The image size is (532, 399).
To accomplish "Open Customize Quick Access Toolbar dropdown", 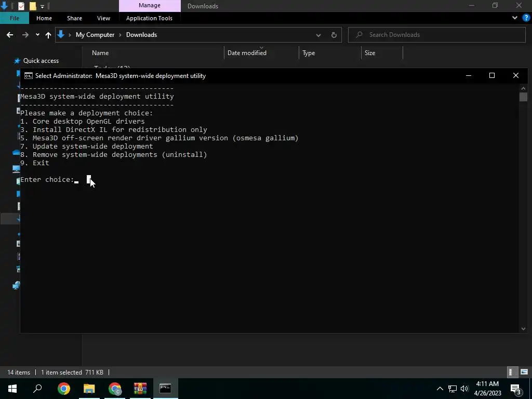I will pos(42,6).
